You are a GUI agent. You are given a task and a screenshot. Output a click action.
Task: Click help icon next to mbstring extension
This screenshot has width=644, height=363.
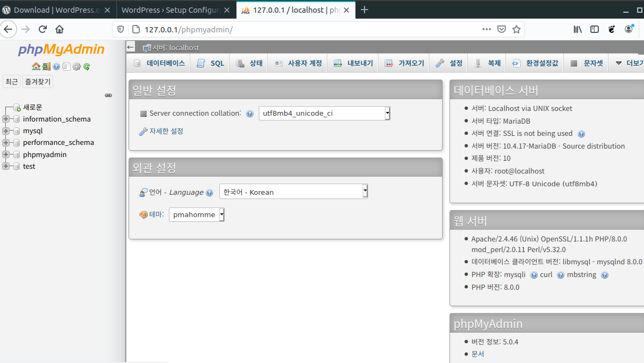(605, 275)
